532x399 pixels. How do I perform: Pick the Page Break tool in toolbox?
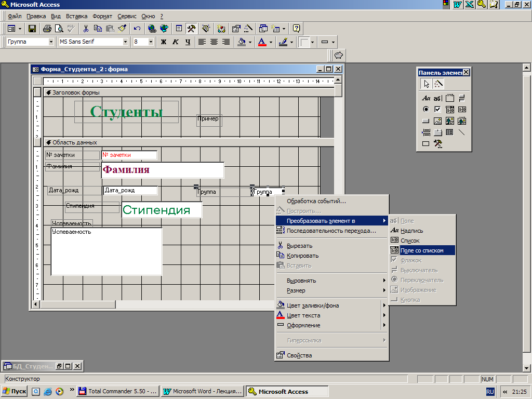426,132
